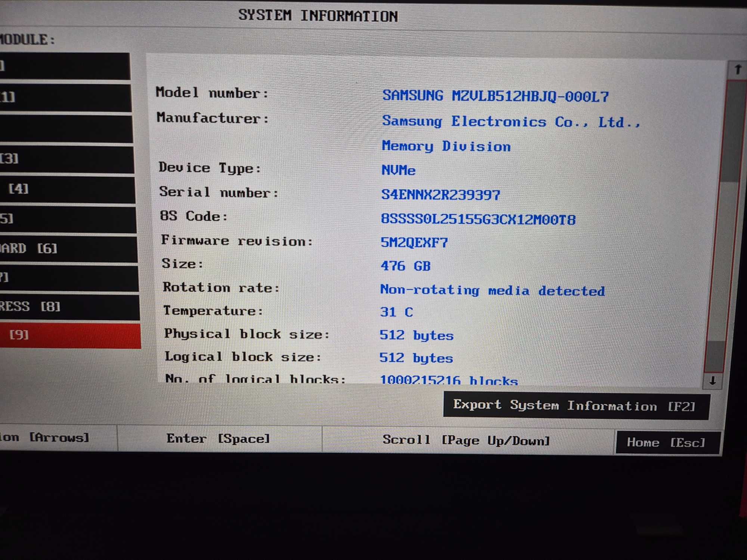
Task: Select module entry ending 7]
Action: pos(69,278)
